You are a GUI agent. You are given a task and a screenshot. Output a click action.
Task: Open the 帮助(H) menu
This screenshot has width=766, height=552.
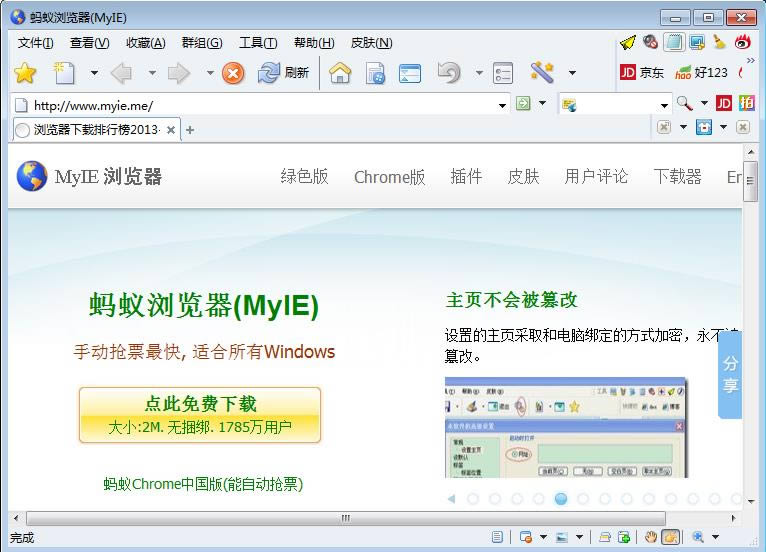coord(314,43)
